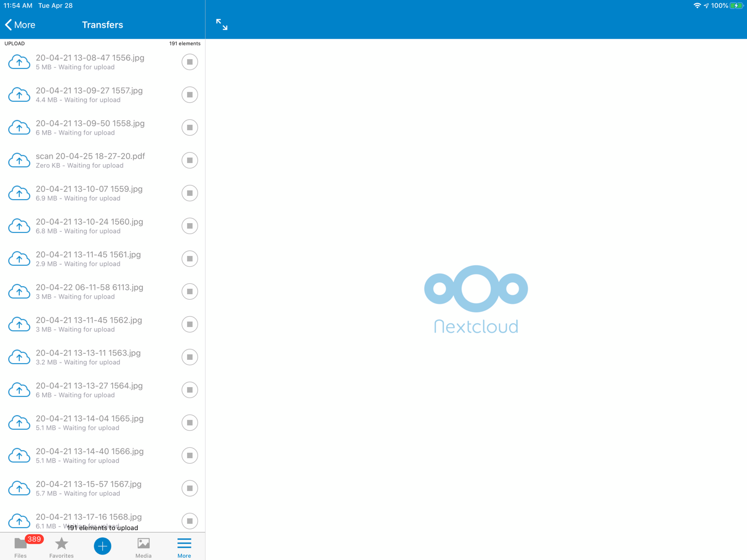747x560 pixels.
Task: Stop upload of 20-04-21 13-09-27 1557.jpg
Action: [190, 95]
